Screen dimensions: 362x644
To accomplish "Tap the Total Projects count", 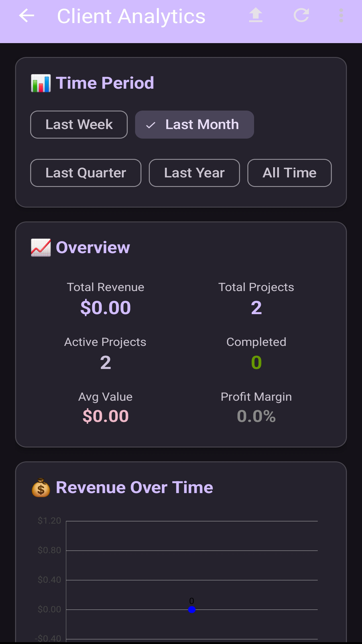I will [x=256, y=308].
